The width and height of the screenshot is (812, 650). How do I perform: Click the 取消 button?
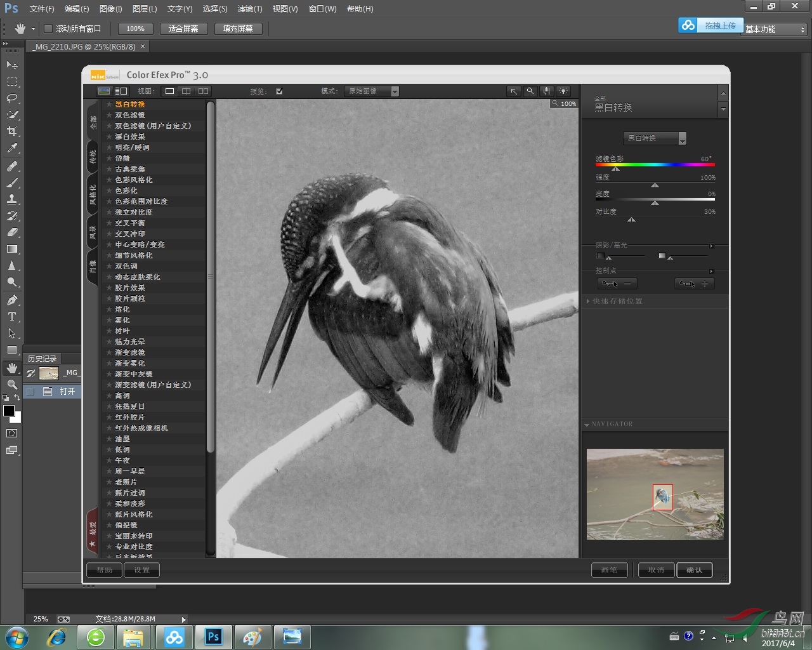(x=656, y=570)
